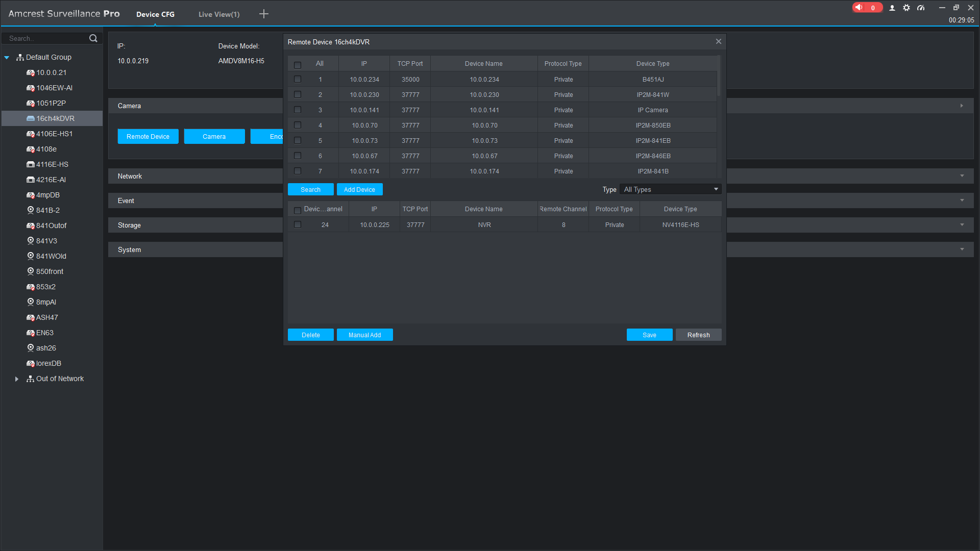Image resolution: width=980 pixels, height=551 pixels.
Task: Close the Remote Device dialog
Action: coord(719,41)
